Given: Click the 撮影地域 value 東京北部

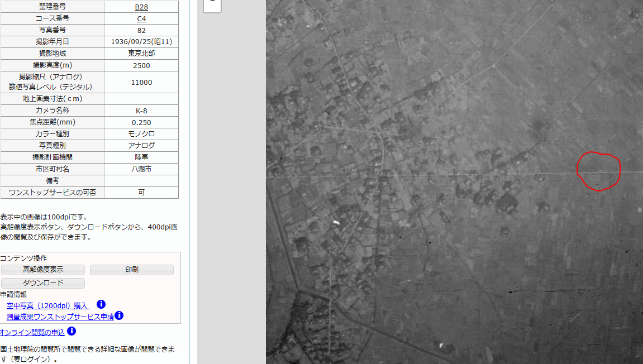Looking at the screenshot, I should (x=141, y=54).
